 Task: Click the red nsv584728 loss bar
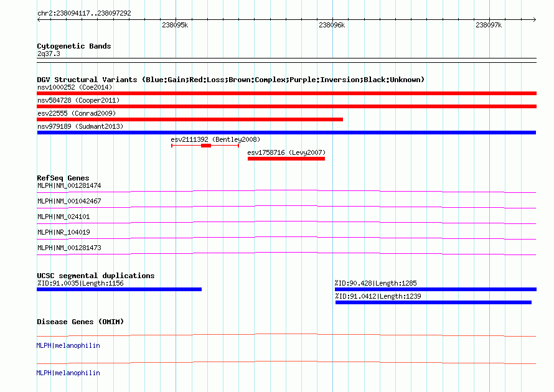pyautogui.click(x=286, y=106)
